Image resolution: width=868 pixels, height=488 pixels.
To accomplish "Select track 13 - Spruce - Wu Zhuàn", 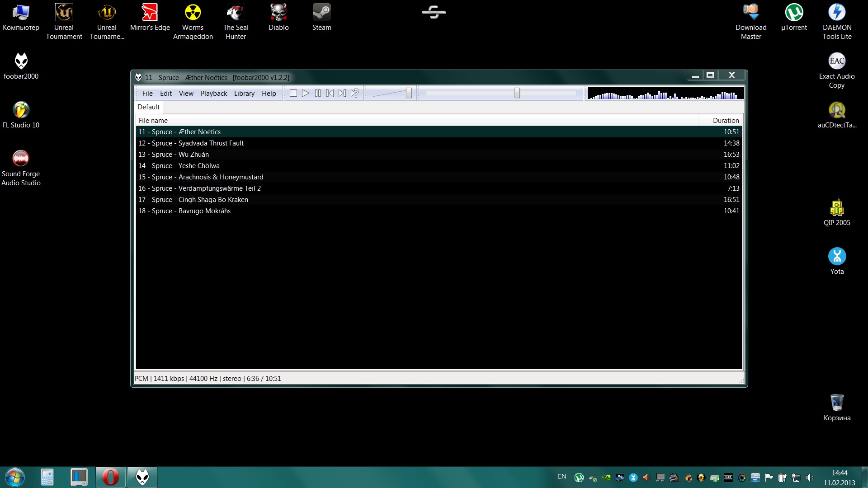I will [439, 155].
